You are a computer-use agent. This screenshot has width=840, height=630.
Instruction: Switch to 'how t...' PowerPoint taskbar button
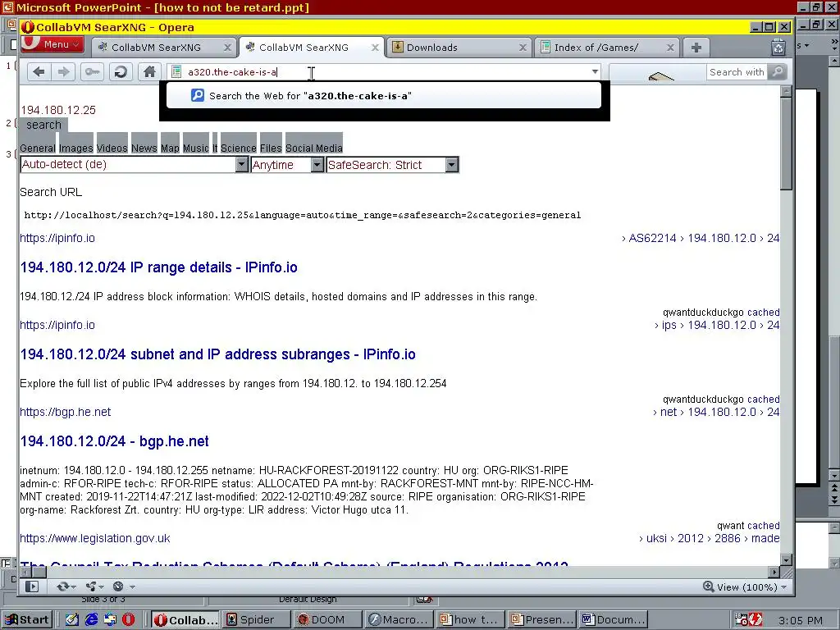click(468, 620)
